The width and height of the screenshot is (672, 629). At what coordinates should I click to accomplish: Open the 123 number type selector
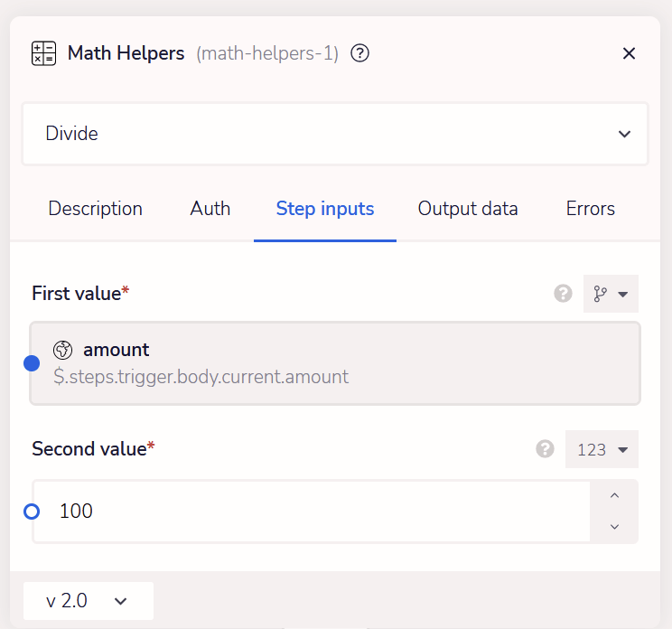(x=602, y=449)
